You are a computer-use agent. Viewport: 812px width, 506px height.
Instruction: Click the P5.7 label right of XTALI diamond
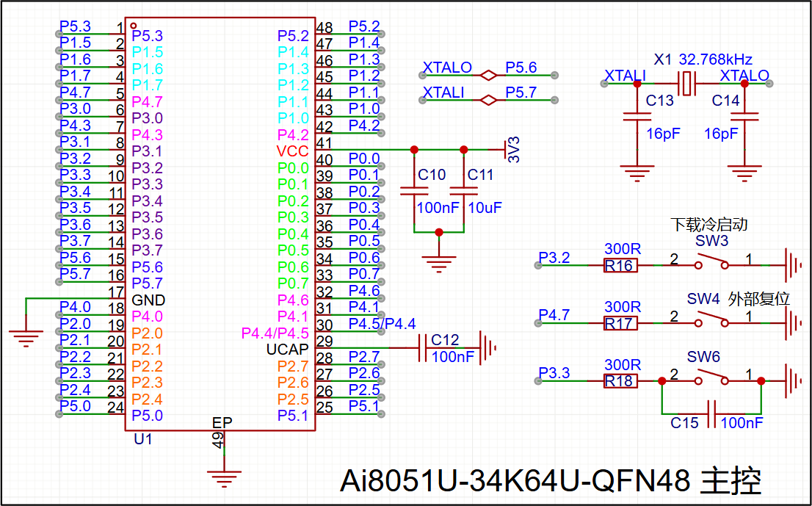[521, 93]
